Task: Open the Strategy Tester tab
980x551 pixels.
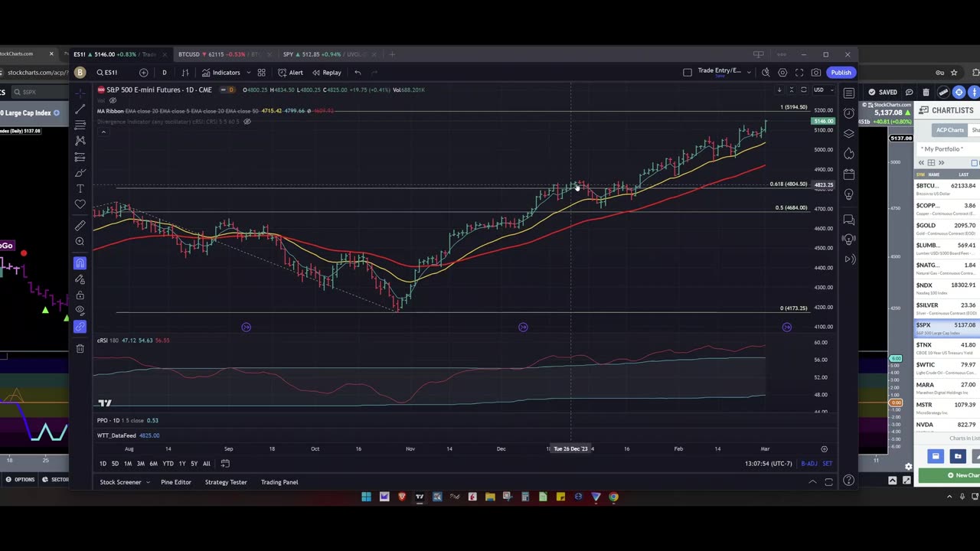Action: pyautogui.click(x=226, y=482)
